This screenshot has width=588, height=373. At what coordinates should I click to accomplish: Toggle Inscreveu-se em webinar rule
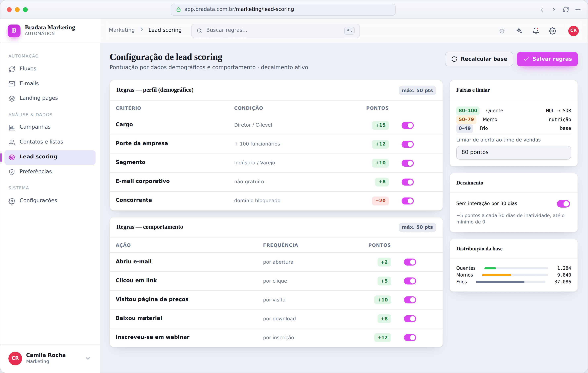click(x=410, y=338)
